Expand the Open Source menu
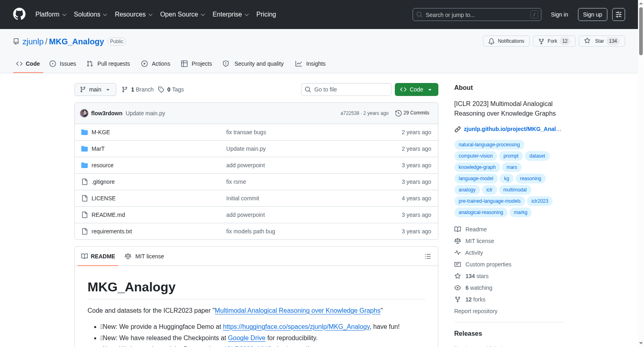 [183, 15]
